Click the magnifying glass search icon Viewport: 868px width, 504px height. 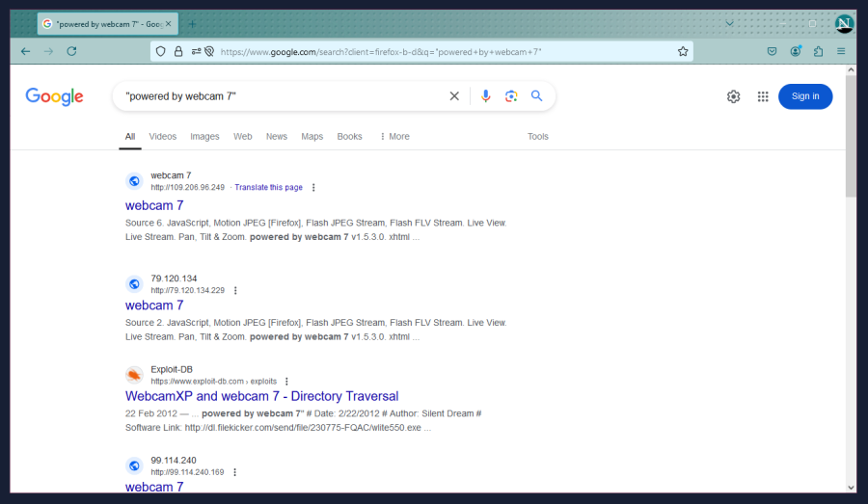click(x=537, y=96)
